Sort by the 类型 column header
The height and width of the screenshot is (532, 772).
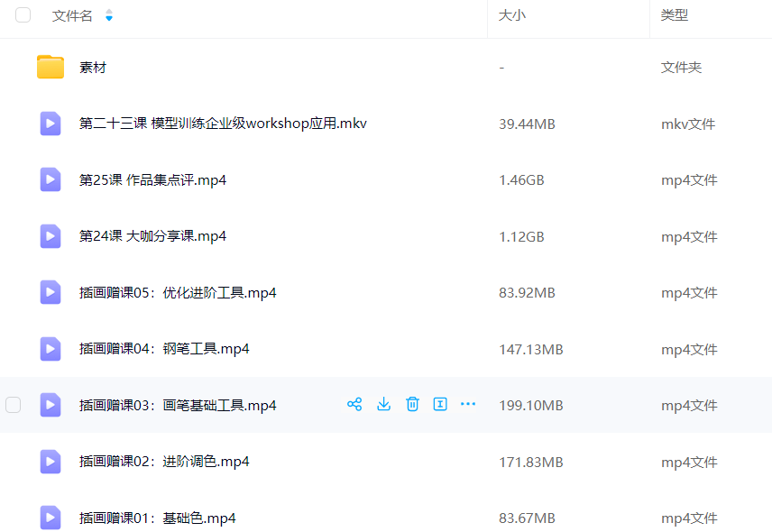tap(674, 15)
